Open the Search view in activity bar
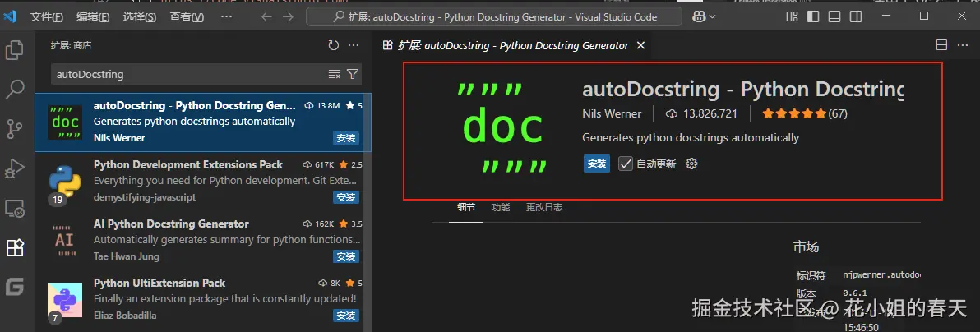Screen dimensions: 980x332 [14, 90]
